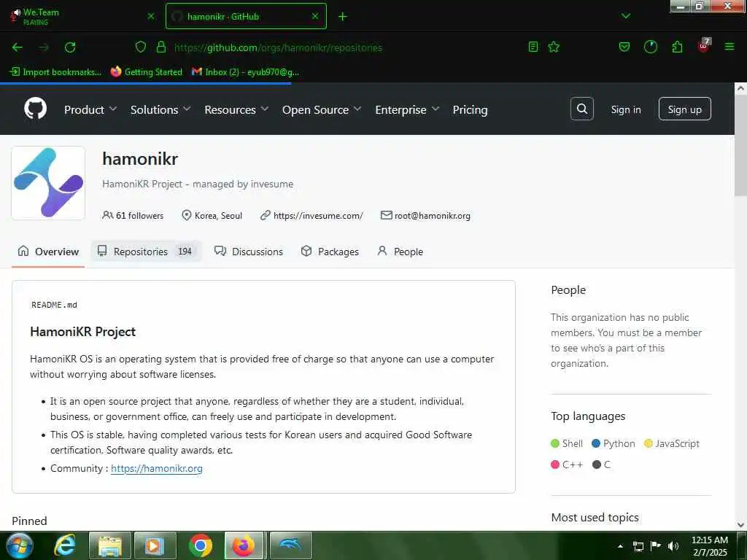Close the We.Team tab
747x560 pixels.
coord(151,16)
